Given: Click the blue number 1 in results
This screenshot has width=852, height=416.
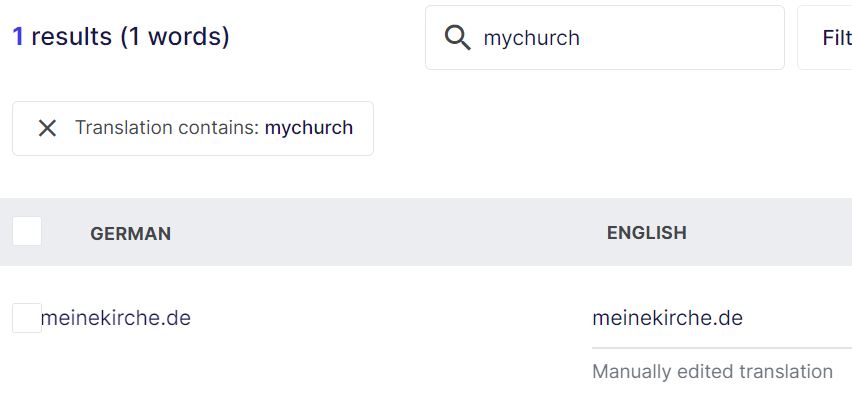Looking at the screenshot, I should pyautogui.click(x=18, y=37).
